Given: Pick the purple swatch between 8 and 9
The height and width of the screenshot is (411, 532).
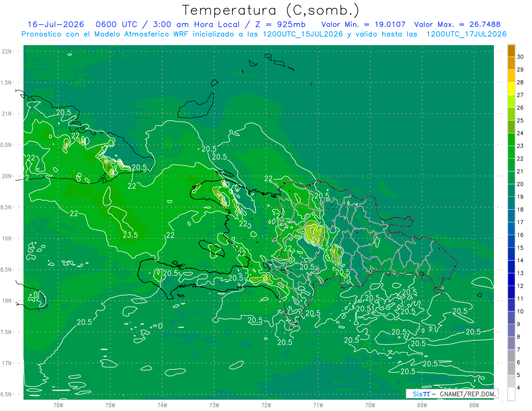Looking at the screenshot, I should [x=511, y=330].
